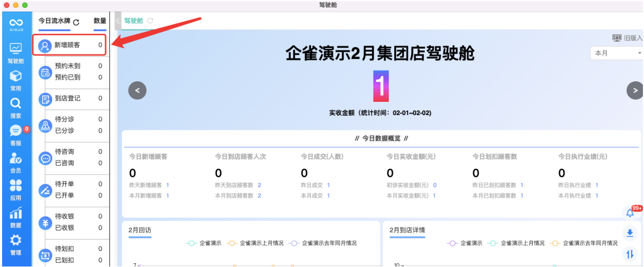
Task: Select the 数量 column header
Action: [100, 21]
